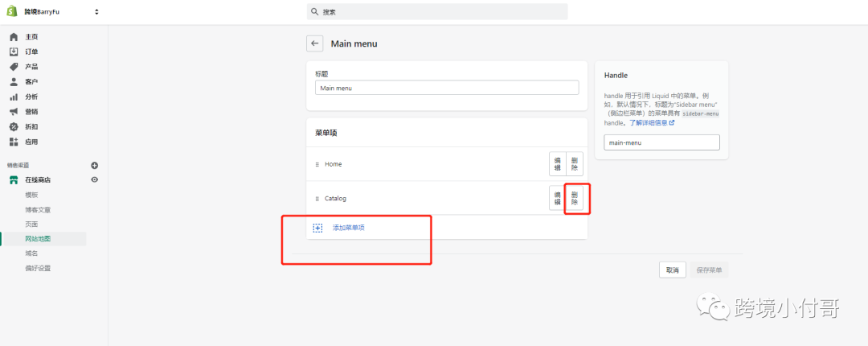Go to 产品 in the sidebar

[x=31, y=67]
